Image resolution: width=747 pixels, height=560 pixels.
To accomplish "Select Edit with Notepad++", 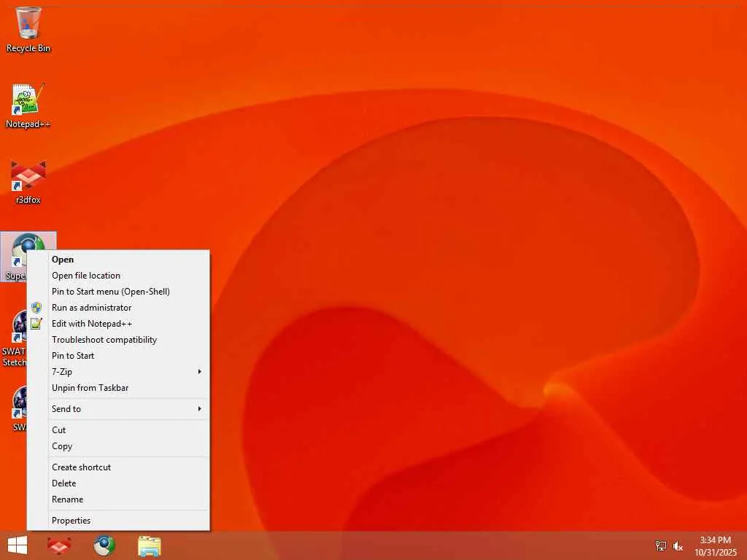I will (118, 324).
